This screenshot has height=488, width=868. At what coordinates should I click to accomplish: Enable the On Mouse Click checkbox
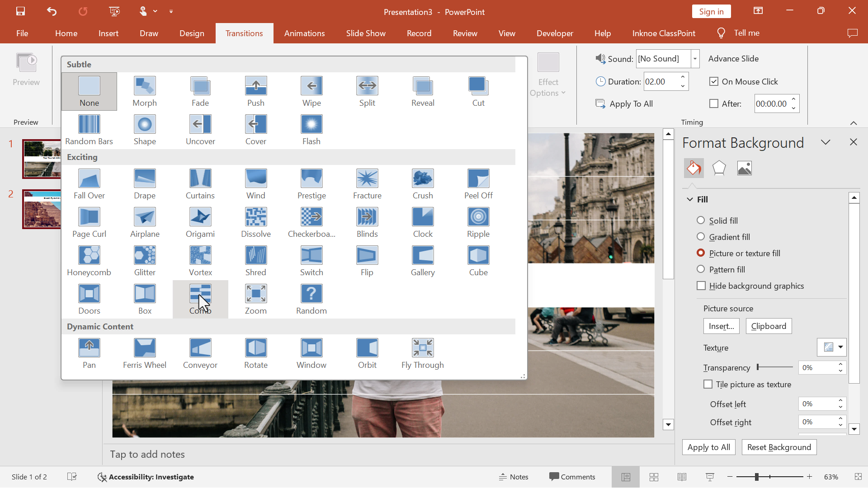[x=713, y=81]
